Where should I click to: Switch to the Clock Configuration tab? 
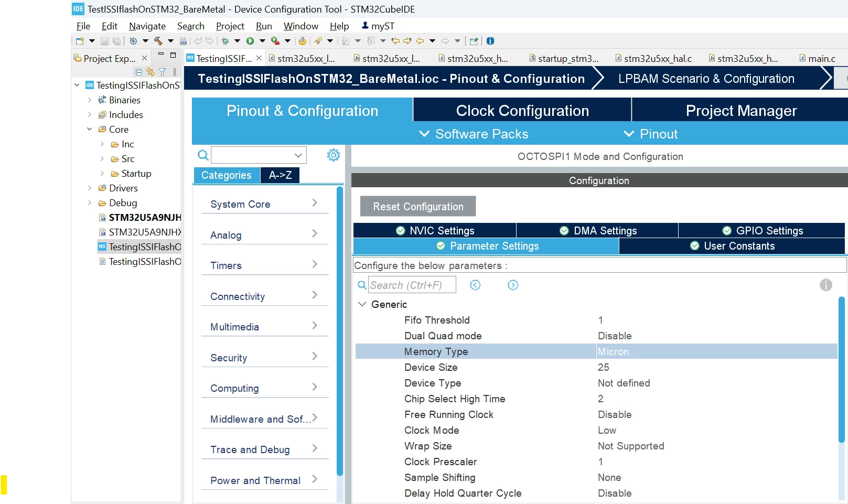coord(522,110)
